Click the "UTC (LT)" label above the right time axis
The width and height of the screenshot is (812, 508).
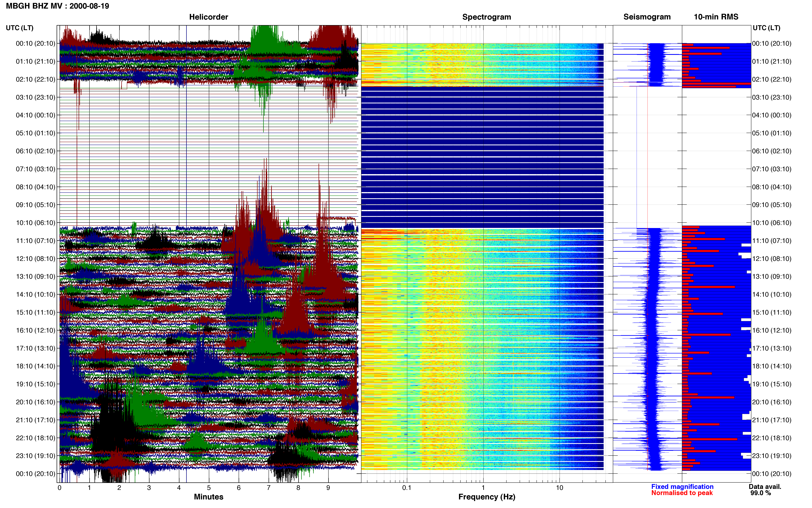click(767, 28)
